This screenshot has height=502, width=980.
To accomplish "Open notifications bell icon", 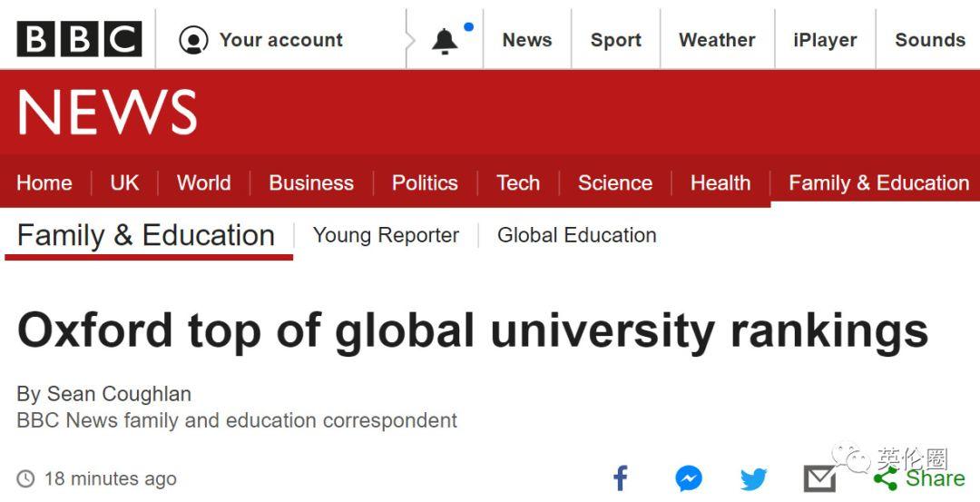I will point(445,41).
